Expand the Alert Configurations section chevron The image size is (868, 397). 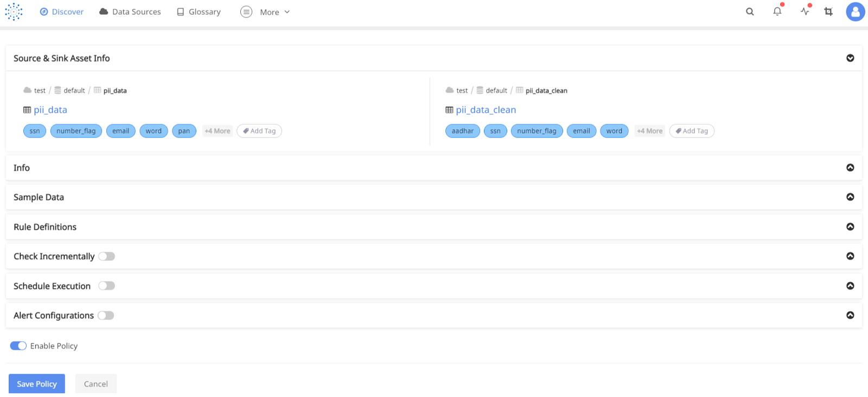(x=850, y=316)
